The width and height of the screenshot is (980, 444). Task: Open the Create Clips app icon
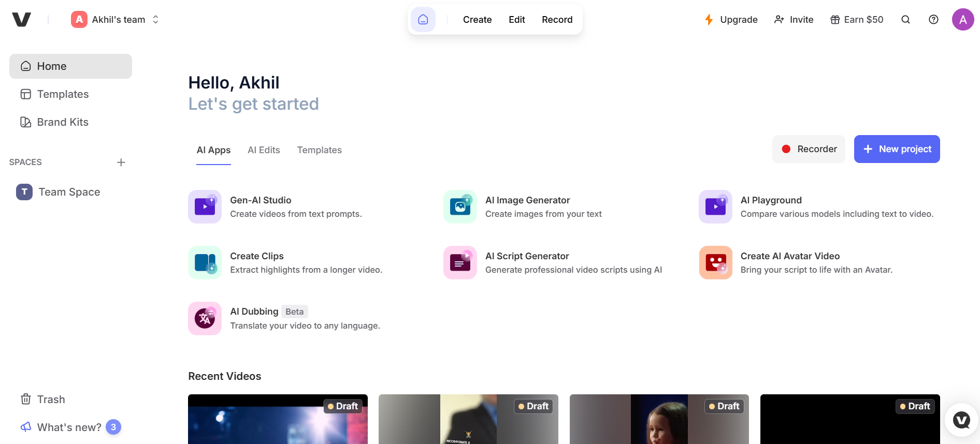click(x=205, y=262)
